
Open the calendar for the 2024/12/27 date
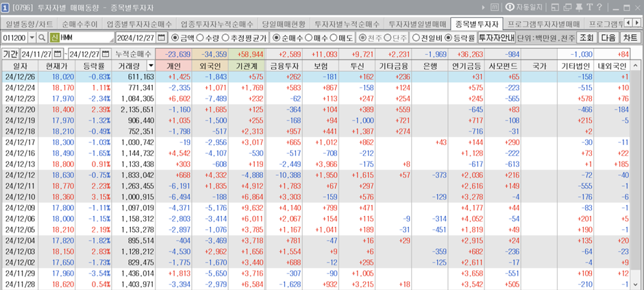click(x=162, y=37)
